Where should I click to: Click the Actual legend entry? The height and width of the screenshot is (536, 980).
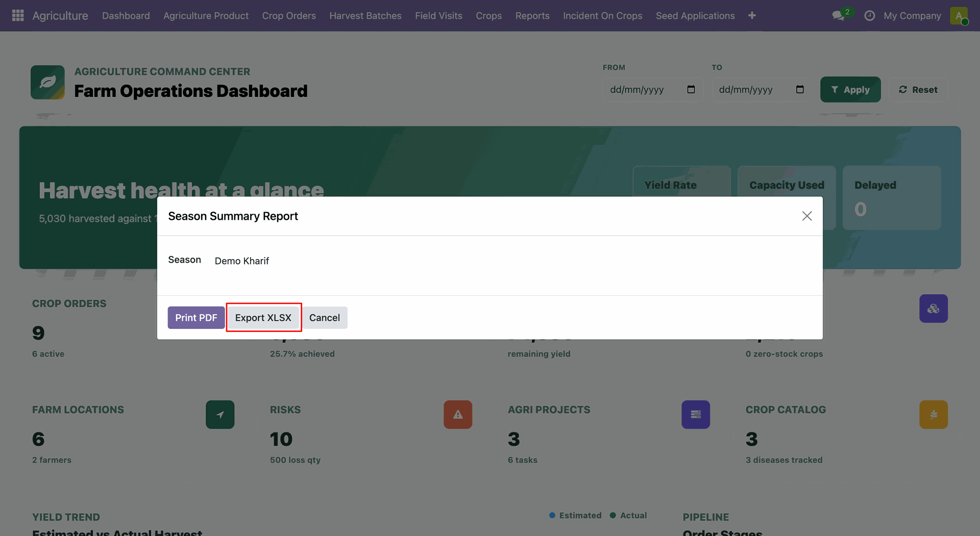coord(628,516)
